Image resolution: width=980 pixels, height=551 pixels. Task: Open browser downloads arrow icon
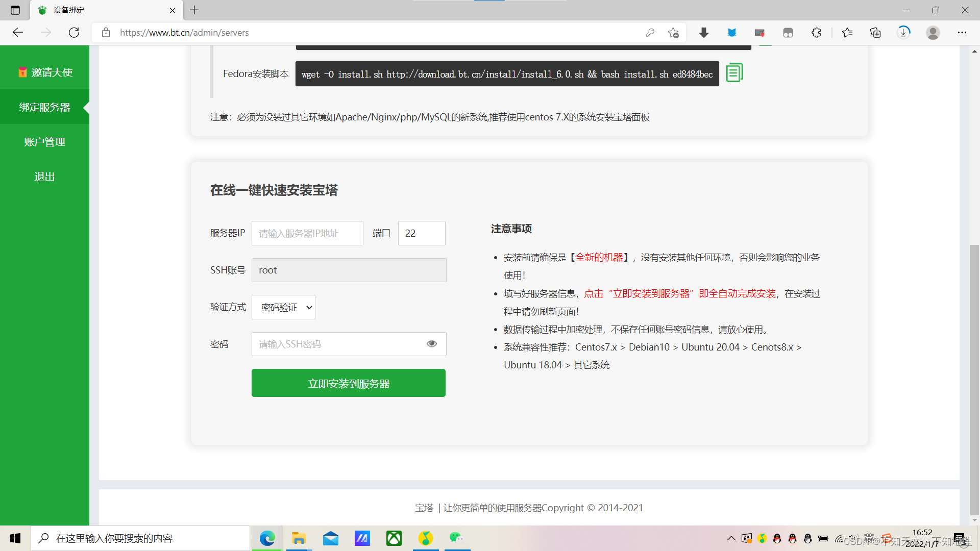pyautogui.click(x=904, y=33)
